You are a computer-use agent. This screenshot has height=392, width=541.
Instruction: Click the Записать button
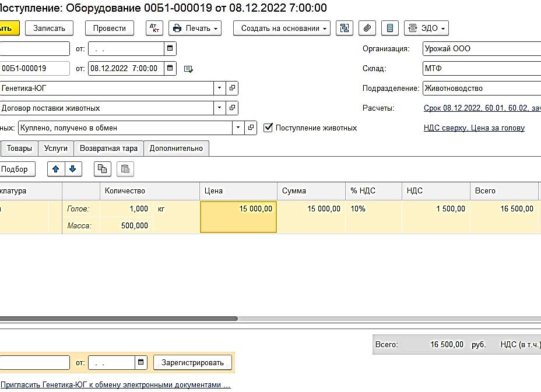point(49,29)
